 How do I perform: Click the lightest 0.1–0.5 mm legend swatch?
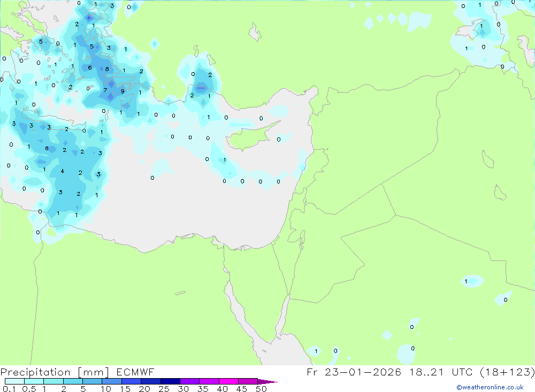click(x=14, y=381)
